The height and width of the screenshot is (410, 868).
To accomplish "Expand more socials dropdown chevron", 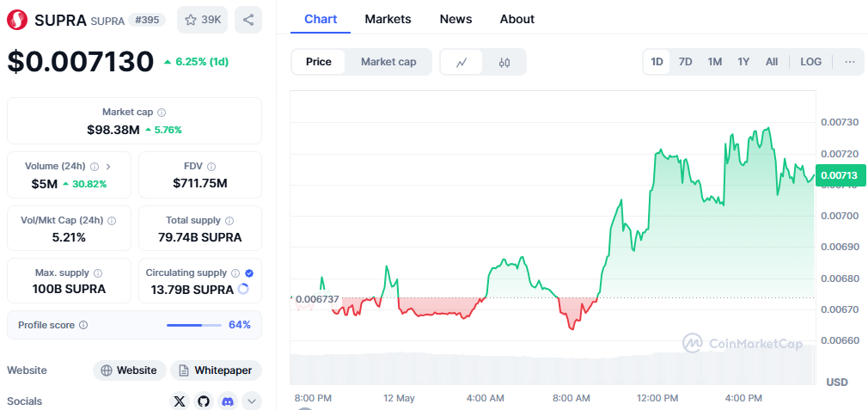I will (251, 401).
